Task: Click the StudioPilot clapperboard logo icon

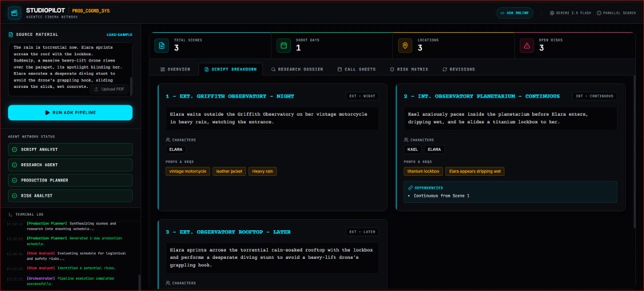Action: (x=14, y=13)
